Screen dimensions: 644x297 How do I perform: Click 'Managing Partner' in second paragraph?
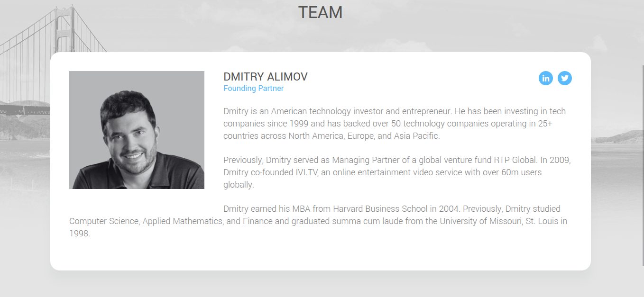tap(362, 160)
